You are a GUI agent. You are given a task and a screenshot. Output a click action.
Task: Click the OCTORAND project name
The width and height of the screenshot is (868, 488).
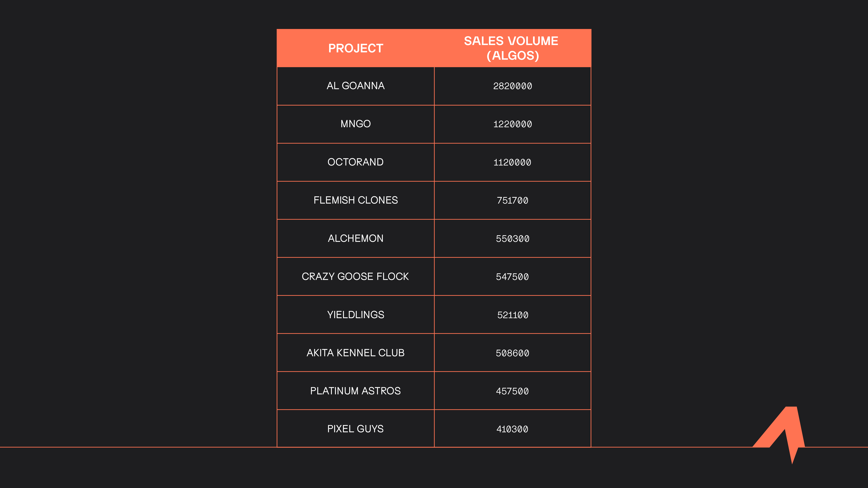pyautogui.click(x=355, y=162)
